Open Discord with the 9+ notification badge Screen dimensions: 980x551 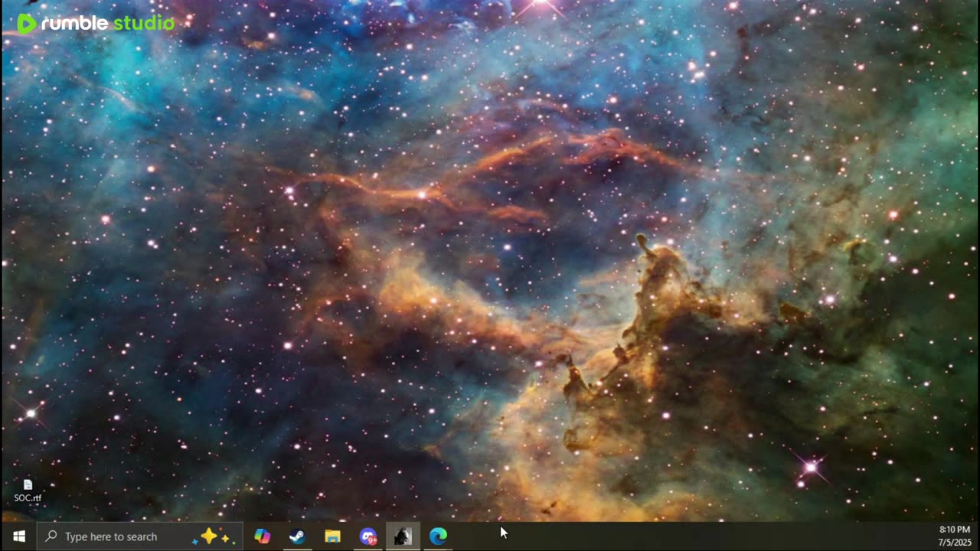click(x=368, y=536)
